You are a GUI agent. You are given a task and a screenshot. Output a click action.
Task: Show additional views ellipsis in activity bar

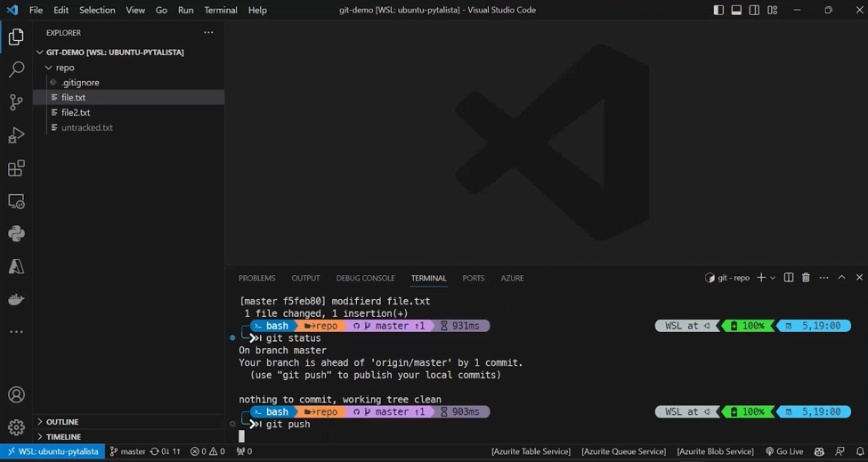pyautogui.click(x=16, y=332)
